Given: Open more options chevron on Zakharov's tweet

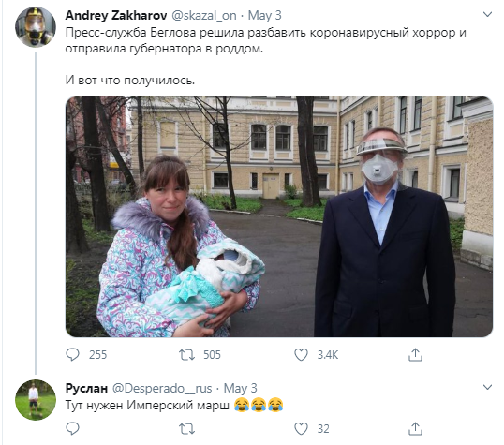Looking at the screenshot, I should click(x=488, y=14).
